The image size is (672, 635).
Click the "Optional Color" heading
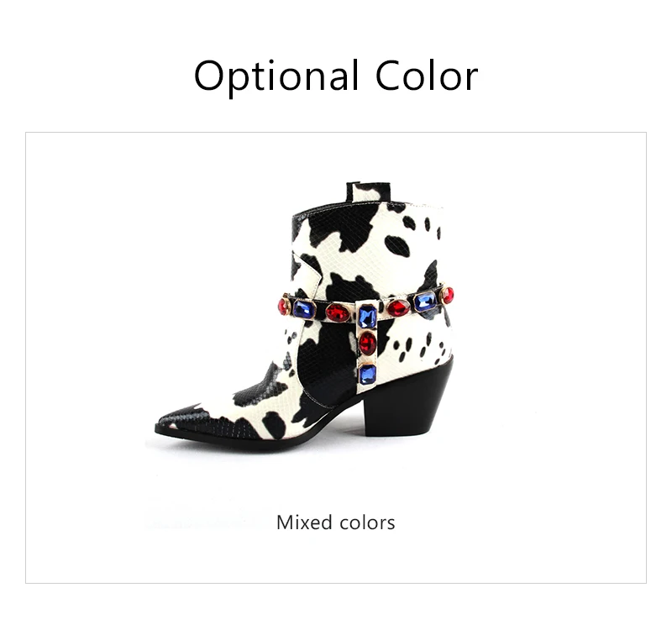[336, 76]
